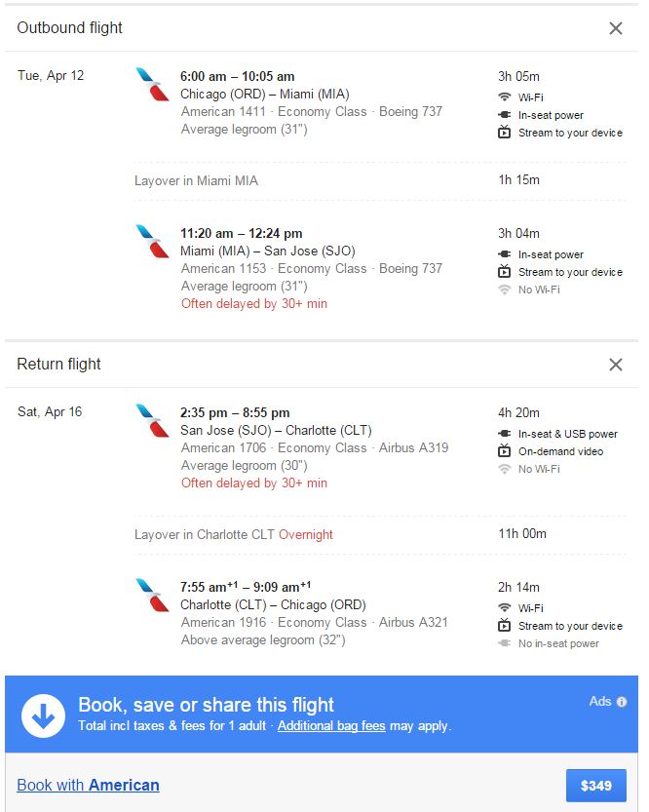This screenshot has width=649, height=812.
Task: Click American logo on San Jose–Charlotte leg
Action: tap(152, 420)
